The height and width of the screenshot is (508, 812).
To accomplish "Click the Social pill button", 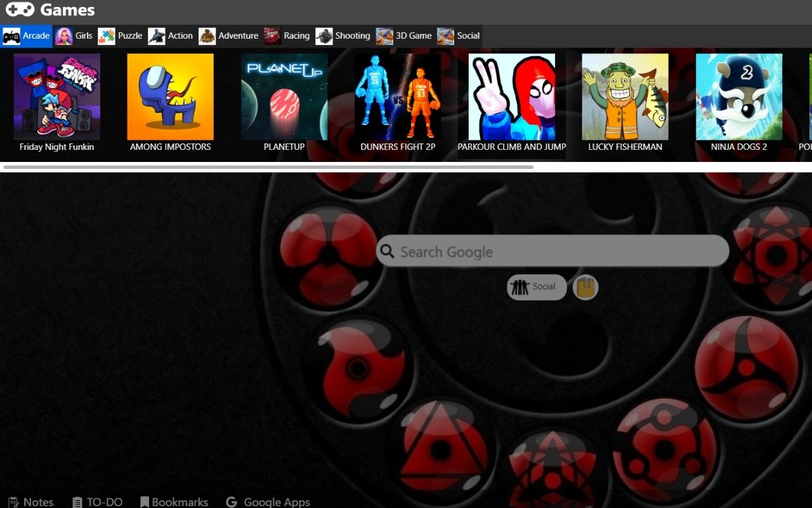I will [x=536, y=287].
